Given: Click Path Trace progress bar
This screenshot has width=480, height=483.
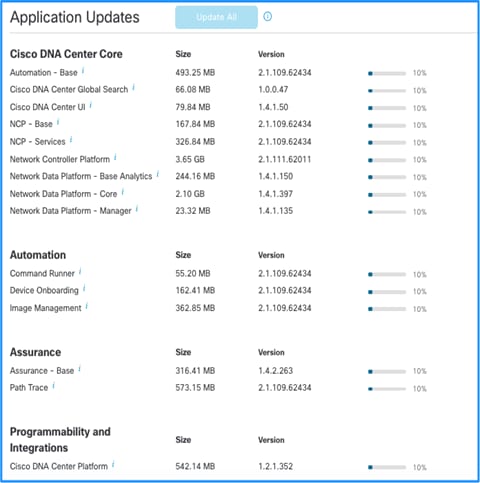Looking at the screenshot, I should click(x=387, y=389).
